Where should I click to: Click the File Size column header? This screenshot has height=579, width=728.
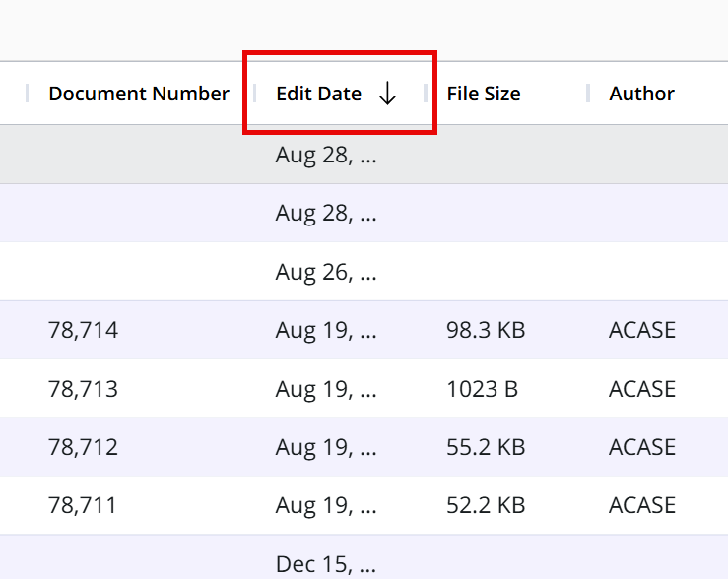483,94
